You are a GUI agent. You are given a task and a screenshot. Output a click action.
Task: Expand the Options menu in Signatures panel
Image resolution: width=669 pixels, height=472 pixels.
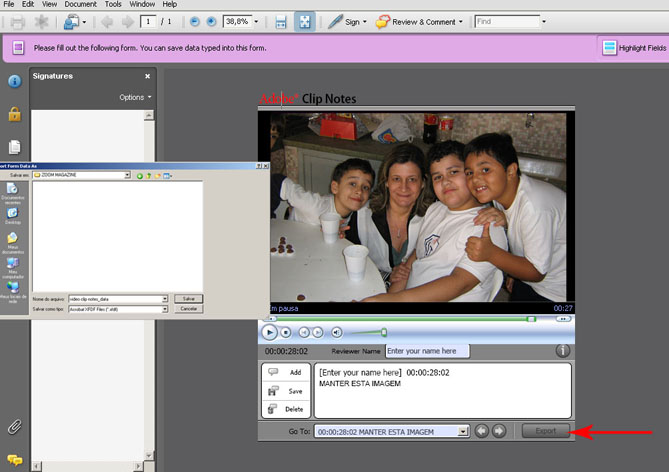point(136,97)
